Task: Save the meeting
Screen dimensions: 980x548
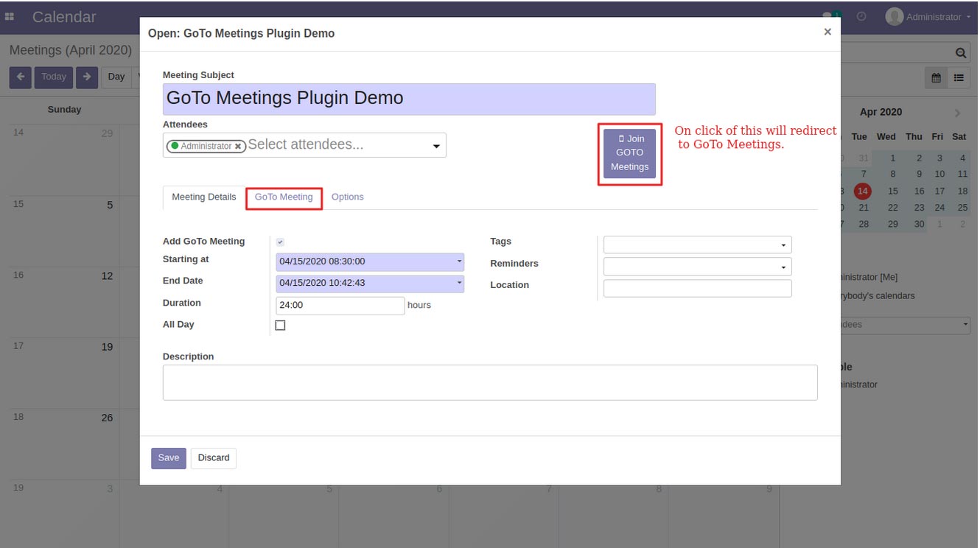Action: point(168,458)
